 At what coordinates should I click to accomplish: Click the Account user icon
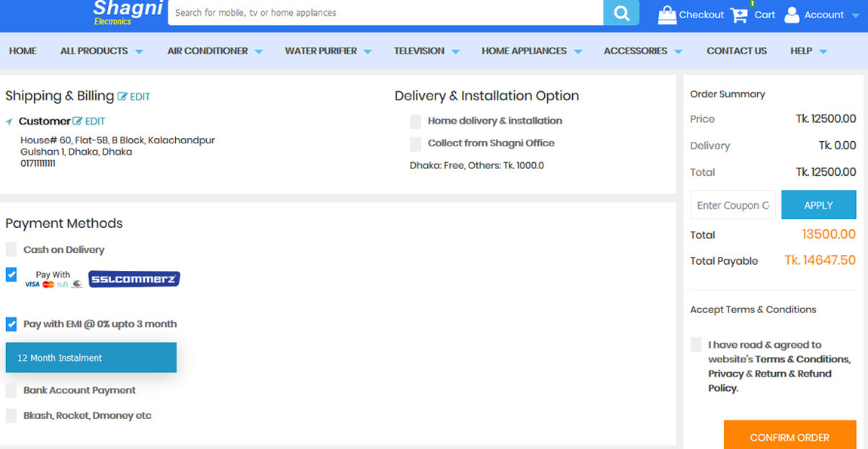[x=792, y=15]
